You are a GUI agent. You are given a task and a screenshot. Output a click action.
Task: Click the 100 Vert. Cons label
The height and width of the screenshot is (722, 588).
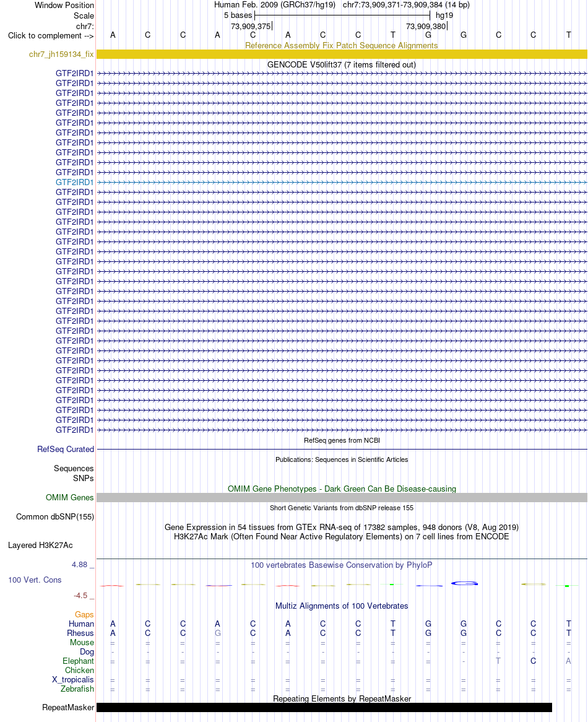tap(35, 580)
